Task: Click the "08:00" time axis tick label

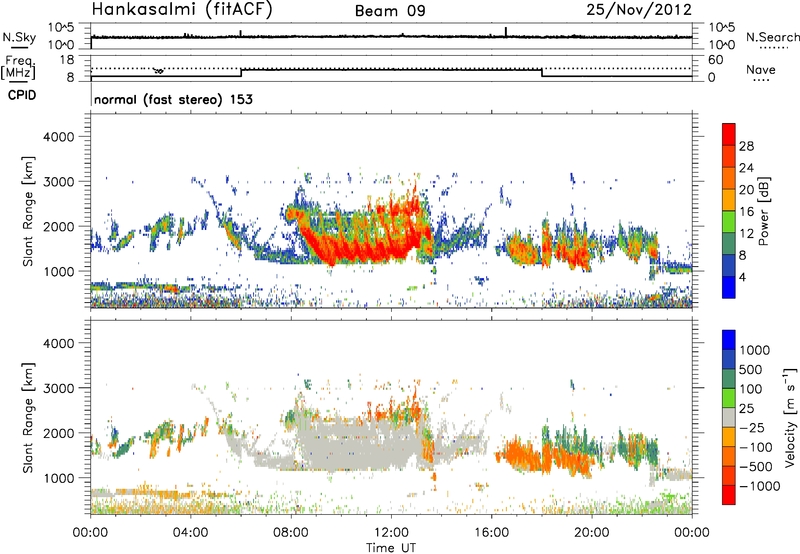Action: pyautogui.click(x=291, y=533)
